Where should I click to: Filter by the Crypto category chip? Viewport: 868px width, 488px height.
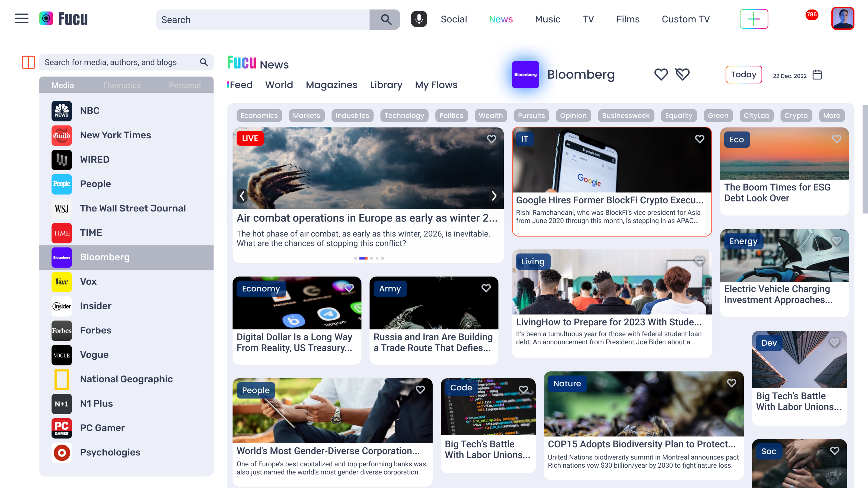(796, 116)
